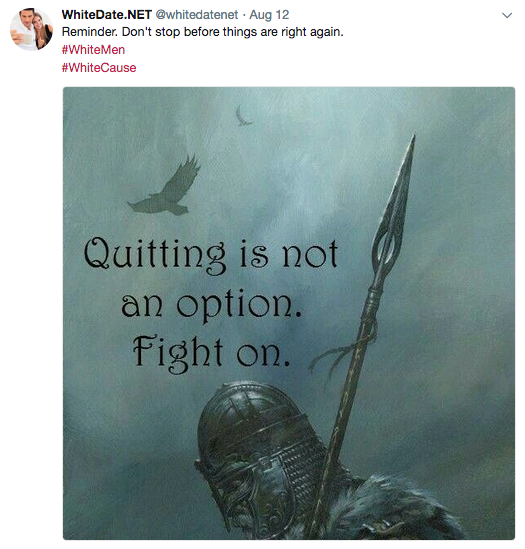Open the tweet options chevron menu
This screenshot has width=525, height=549.
coord(507,15)
